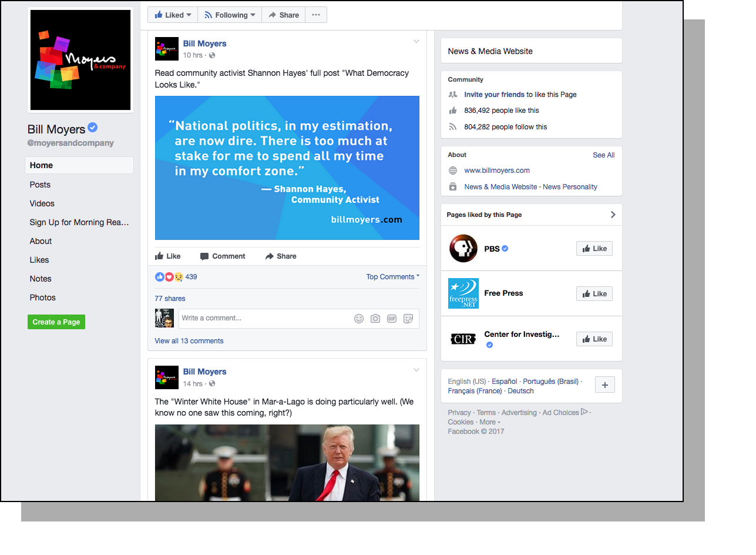This screenshot has width=756, height=555.
Task: Click View all 13 comments
Action: (189, 341)
